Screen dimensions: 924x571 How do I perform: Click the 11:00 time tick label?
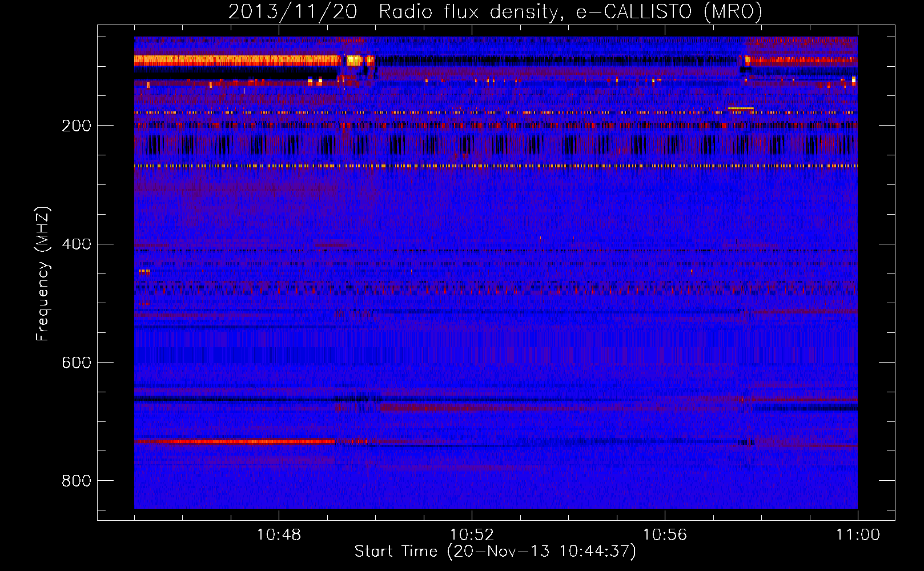[x=858, y=535]
